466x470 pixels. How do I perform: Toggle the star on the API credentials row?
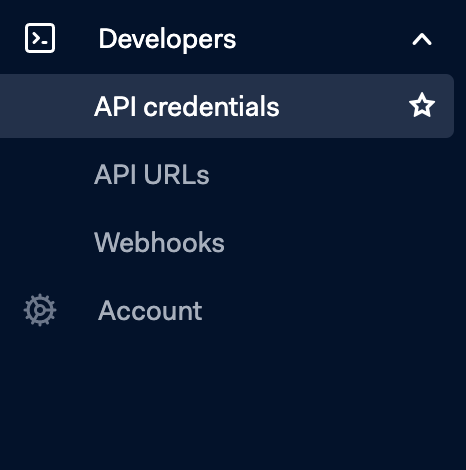click(x=422, y=106)
